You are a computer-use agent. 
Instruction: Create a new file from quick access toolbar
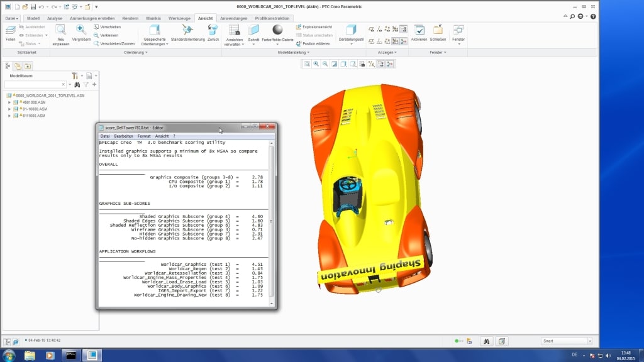17,6
